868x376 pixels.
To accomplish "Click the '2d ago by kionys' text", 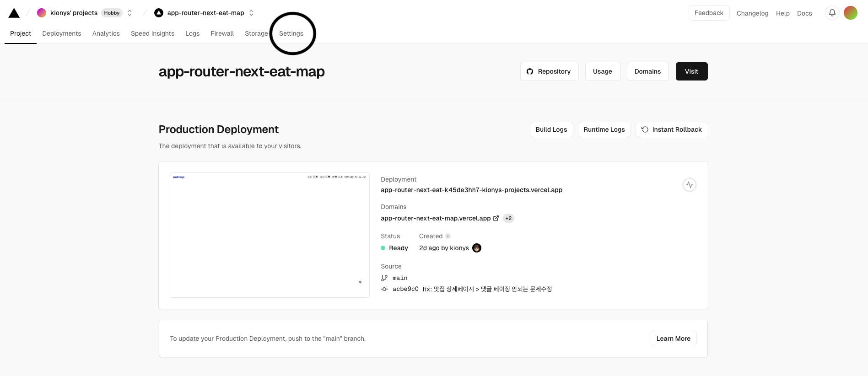I will click(x=444, y=248).
